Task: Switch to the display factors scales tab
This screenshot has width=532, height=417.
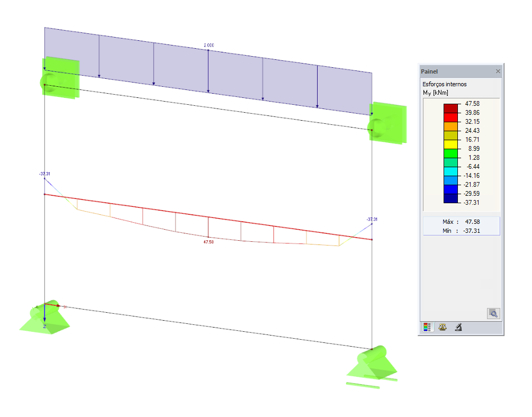Action: pyautogui.click(x=443, y=327)
